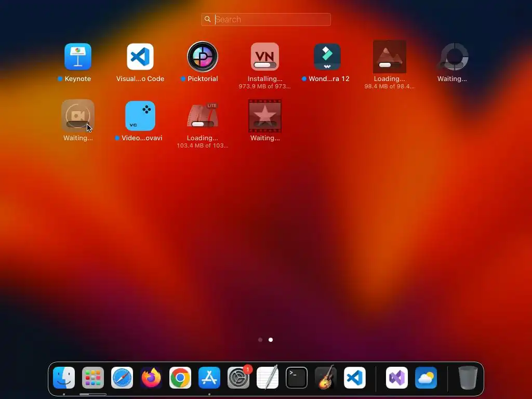532x399 pixels.
Task: Click the waiting gray ring-icon app
Action: (452, 57)
